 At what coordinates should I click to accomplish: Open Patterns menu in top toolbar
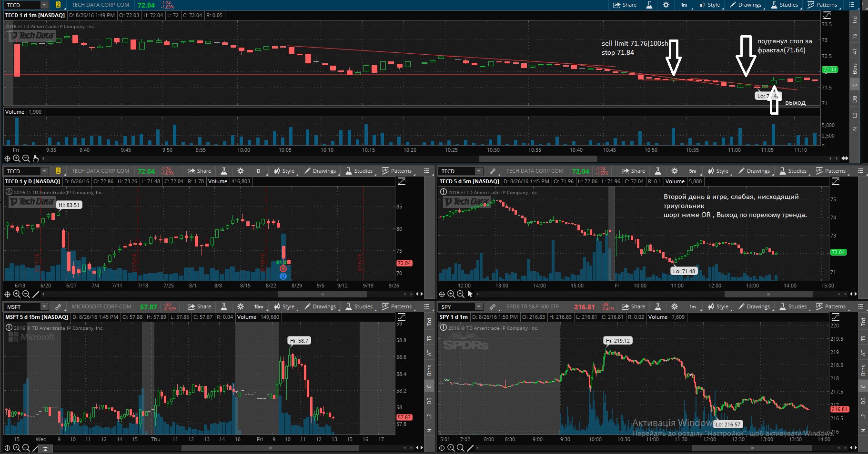(x=822, y=5)
